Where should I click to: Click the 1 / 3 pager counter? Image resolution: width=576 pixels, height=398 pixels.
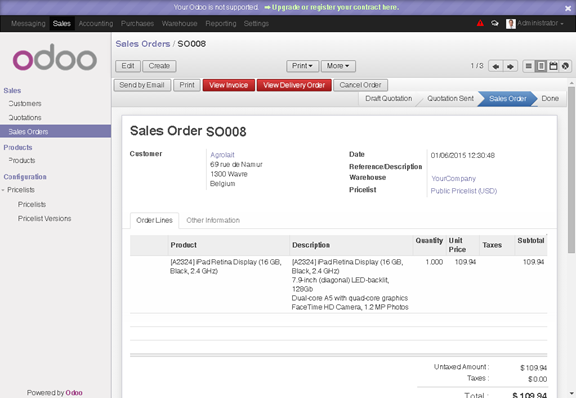[477, 66]
